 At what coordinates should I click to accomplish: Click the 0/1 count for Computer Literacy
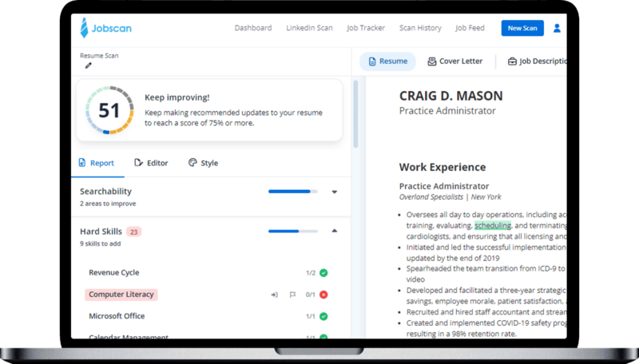[310, 295]
